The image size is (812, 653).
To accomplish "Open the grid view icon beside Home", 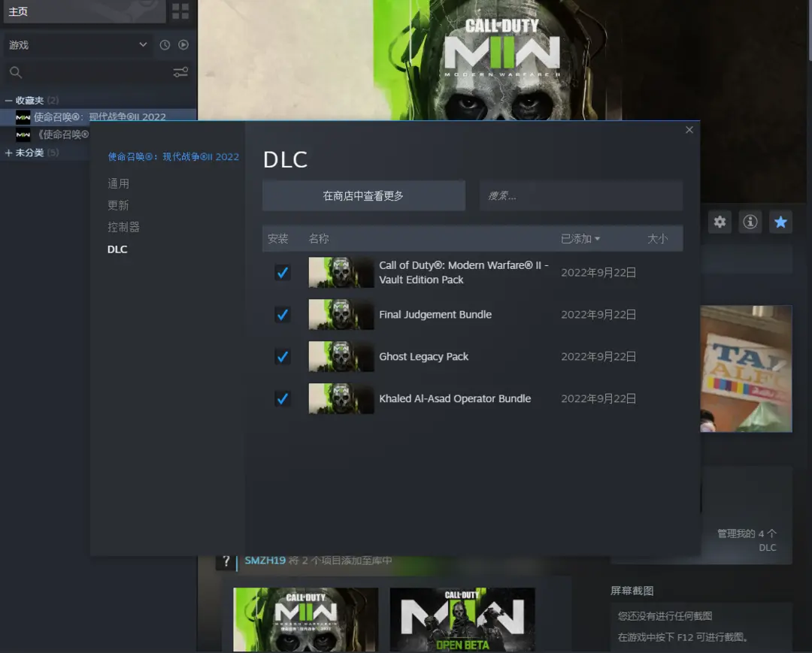I will tap(180, 11).
